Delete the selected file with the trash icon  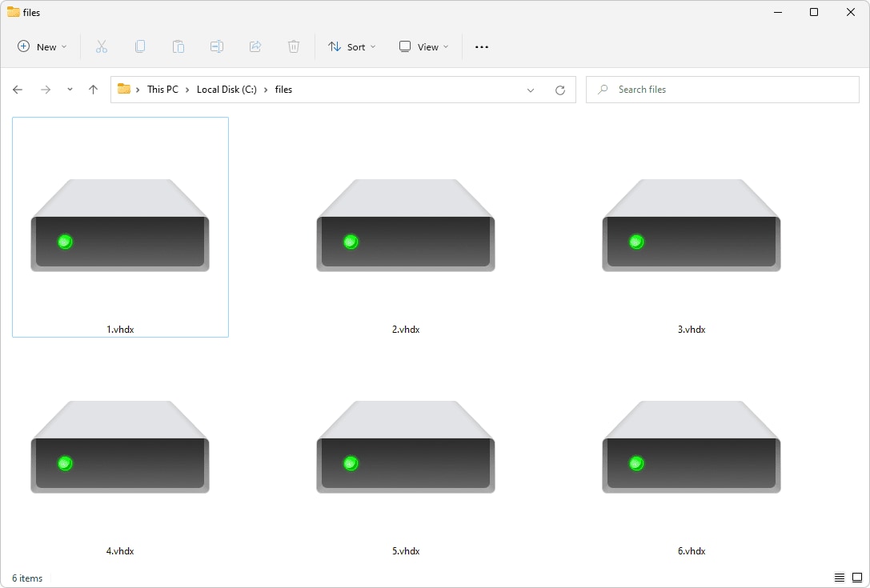294,46
